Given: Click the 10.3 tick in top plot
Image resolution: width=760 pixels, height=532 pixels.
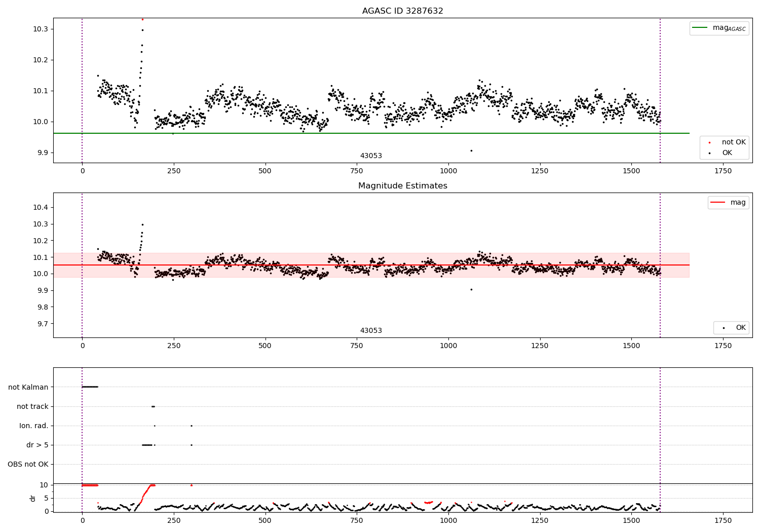Looking at the screenshot, I should [x=41, y=29].
